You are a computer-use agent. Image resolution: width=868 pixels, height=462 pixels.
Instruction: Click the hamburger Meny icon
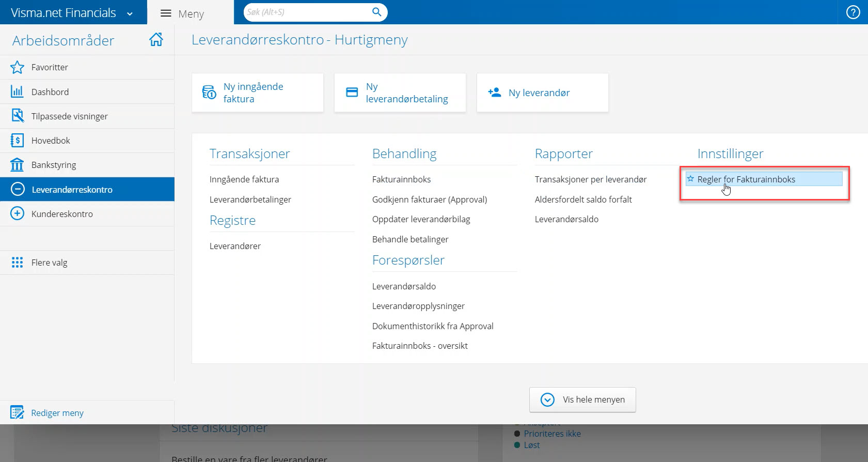pos(166,13)
